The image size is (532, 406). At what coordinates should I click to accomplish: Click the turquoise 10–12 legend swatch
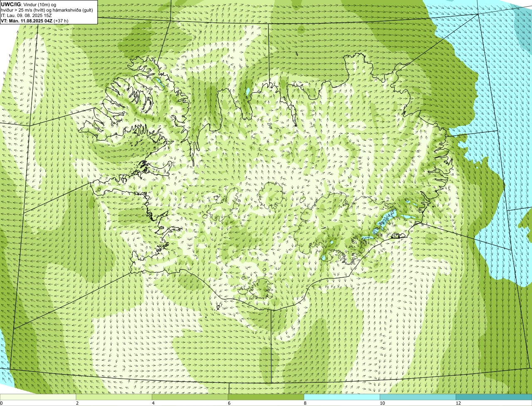click(x=418, y=397)
